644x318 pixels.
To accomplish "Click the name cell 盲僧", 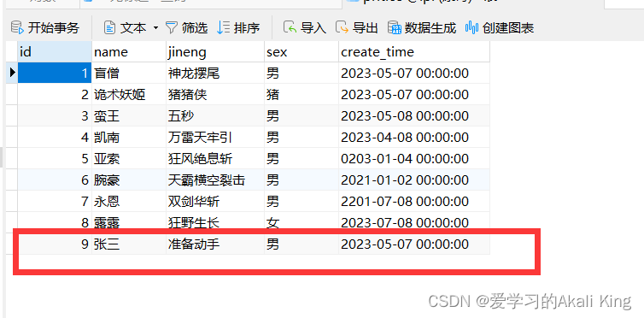I will 129,74.
